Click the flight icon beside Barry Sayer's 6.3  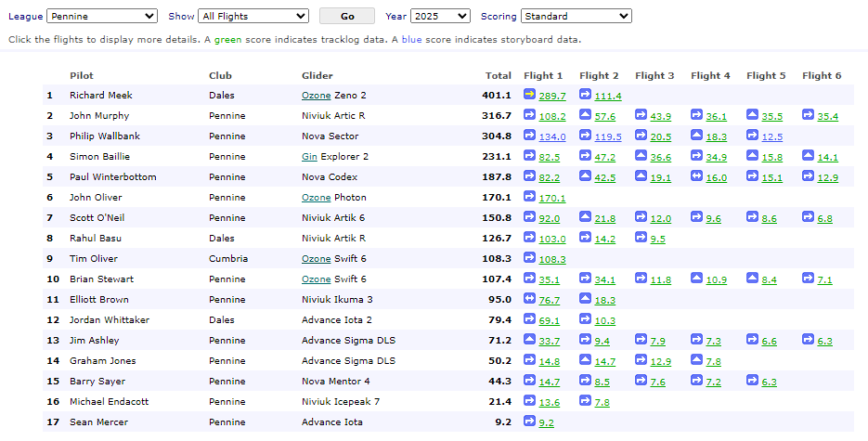click(x=752, y=381)
